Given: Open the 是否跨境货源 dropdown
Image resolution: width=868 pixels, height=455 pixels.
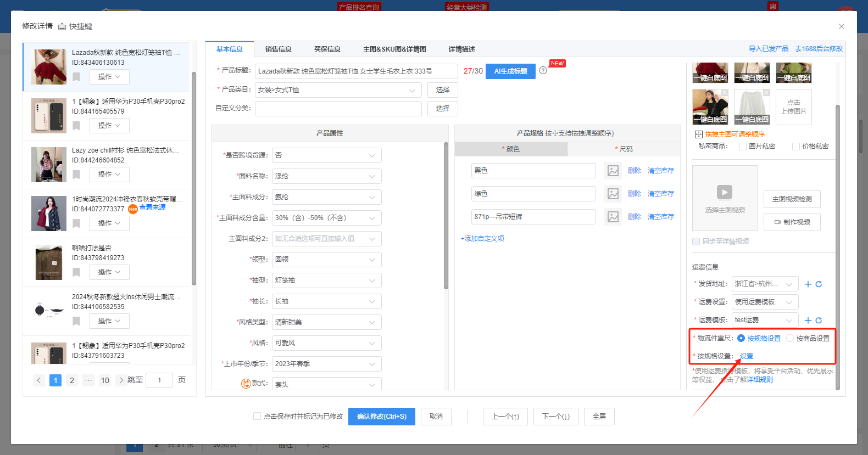Looking at the screenshot, I should pyautogui.click(x=327, y=155).
